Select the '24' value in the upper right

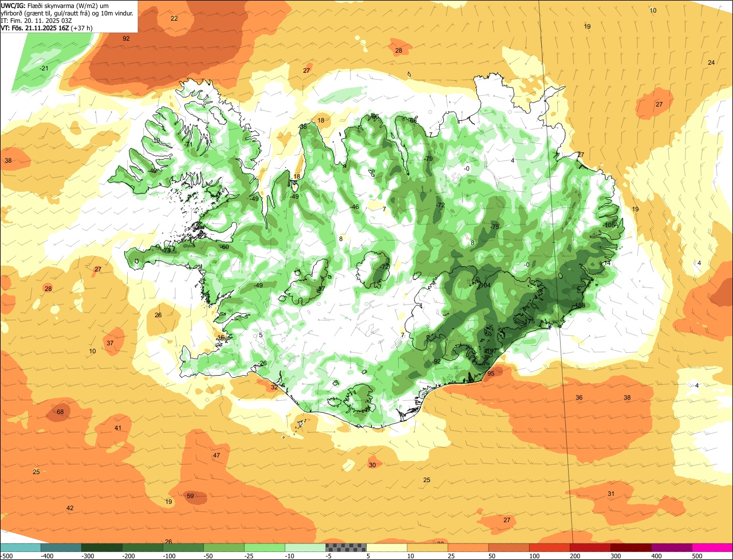(x=711, y=62)
